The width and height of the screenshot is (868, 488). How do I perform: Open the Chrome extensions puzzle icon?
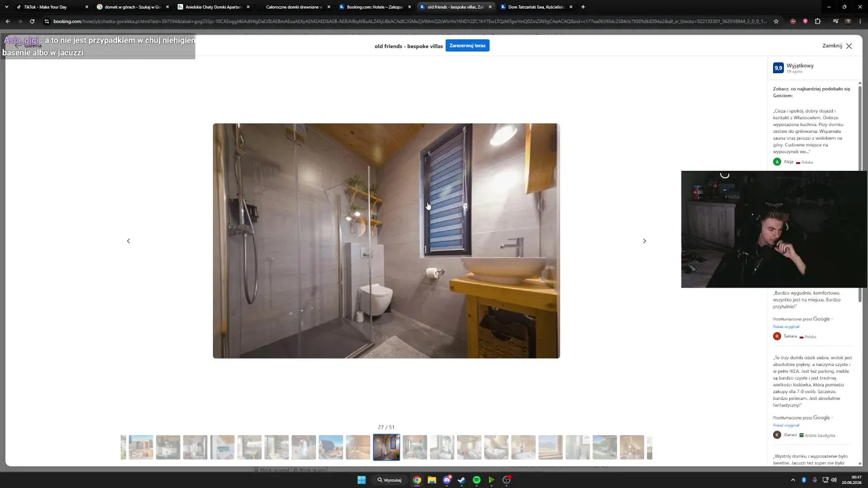click(818, 21)
